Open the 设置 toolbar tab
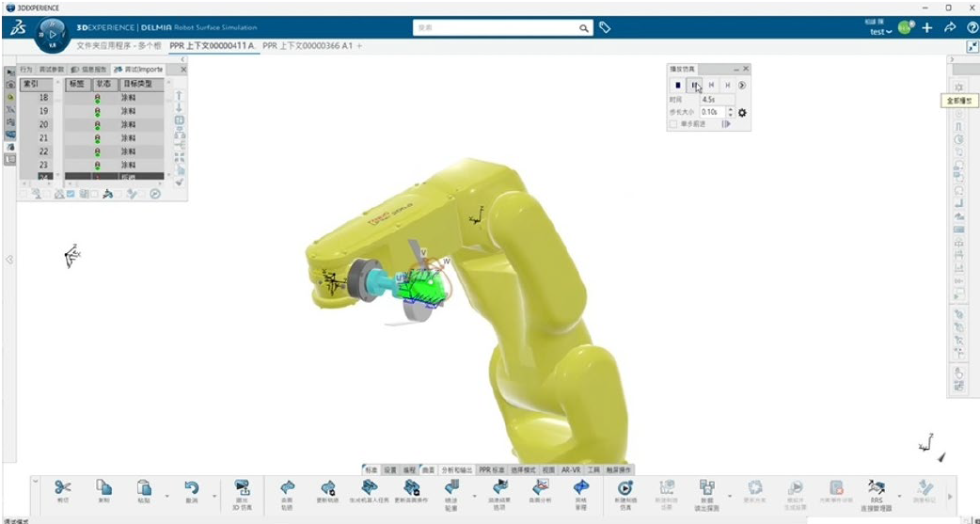The height and width of the screenshot is (524, 980). (x=390, y=469)
